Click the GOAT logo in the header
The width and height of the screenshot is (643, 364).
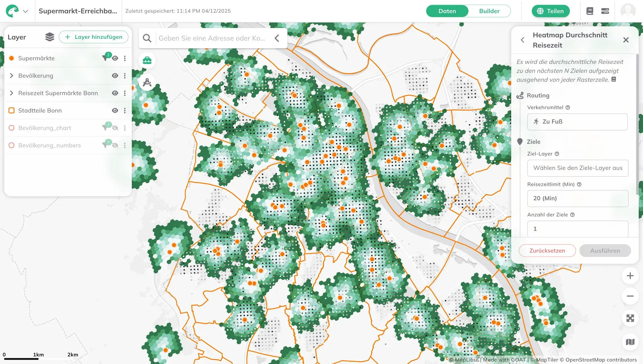[x=12, y=11]
